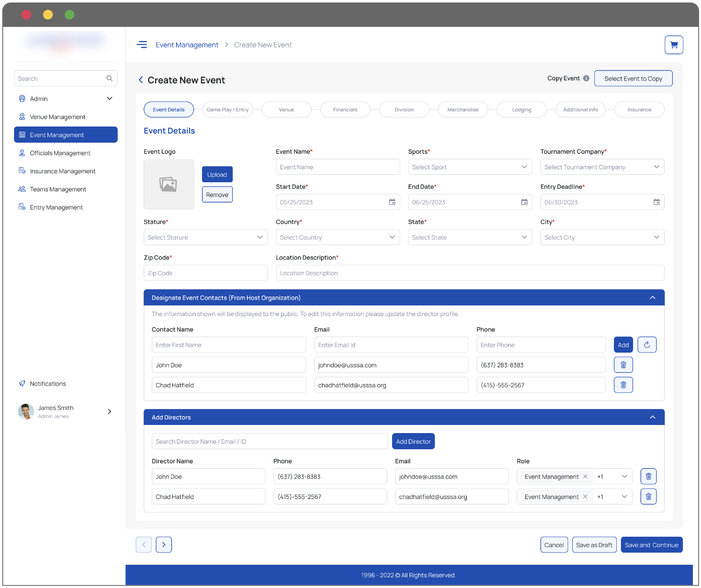Open Select Tournament Company dropdown
The height and width of the screenshot is (588, 701).
[x=602, y=167]
